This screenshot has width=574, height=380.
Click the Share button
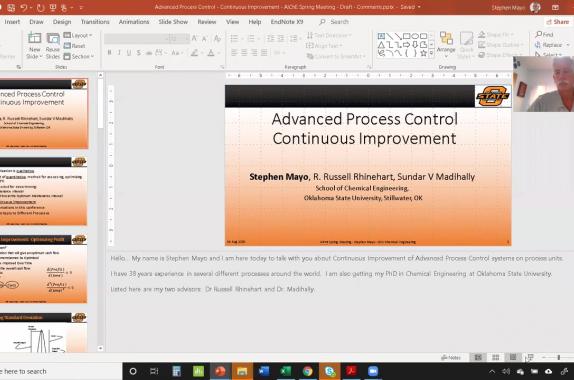558,22
